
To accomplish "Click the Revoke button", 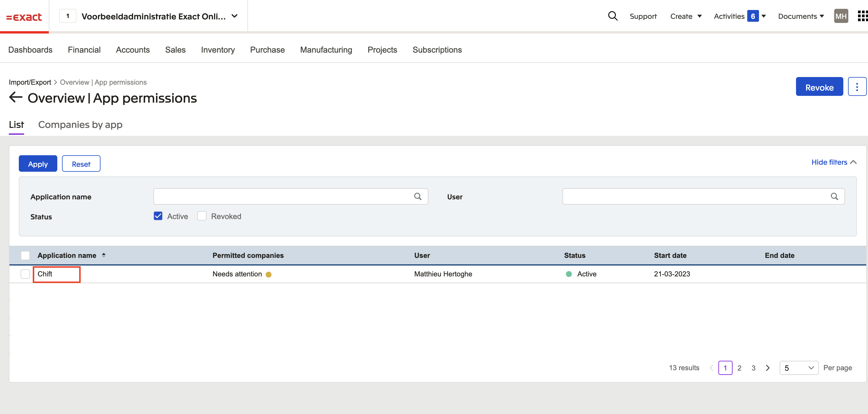I will point(819,87).
